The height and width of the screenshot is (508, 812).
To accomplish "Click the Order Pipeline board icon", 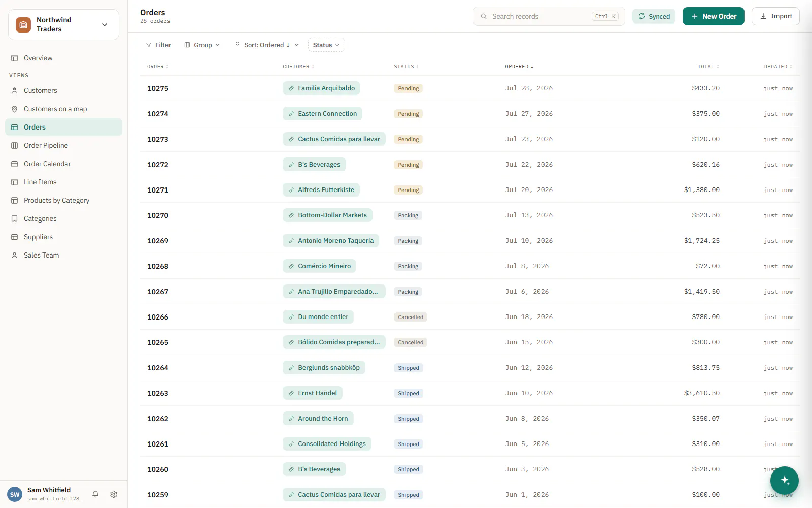I will pos(15,145).
